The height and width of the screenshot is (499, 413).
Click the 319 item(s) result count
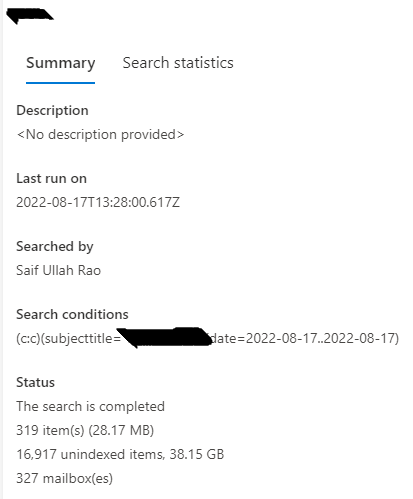[50, 430]
